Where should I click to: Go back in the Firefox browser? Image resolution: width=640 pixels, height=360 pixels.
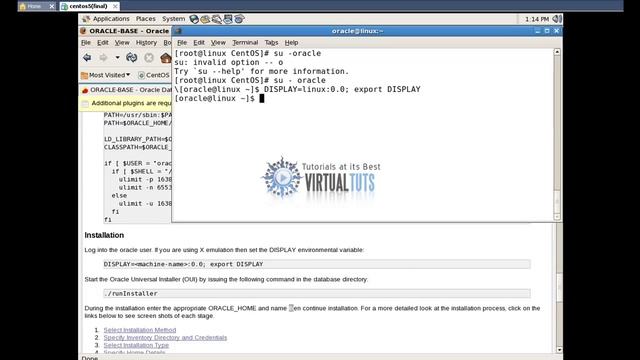tap(87, 58)
